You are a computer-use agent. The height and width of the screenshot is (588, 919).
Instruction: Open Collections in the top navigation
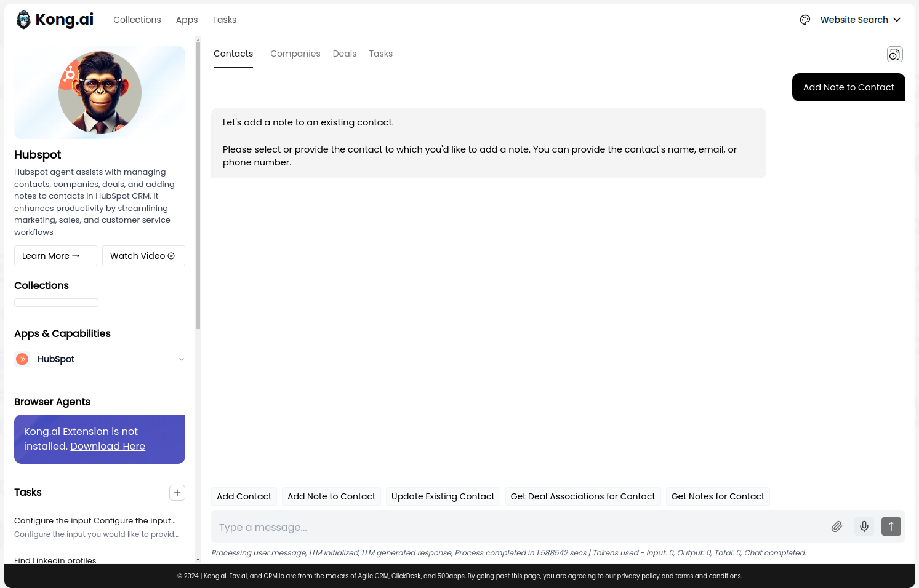pyautogui.click(x=137, y=20)
